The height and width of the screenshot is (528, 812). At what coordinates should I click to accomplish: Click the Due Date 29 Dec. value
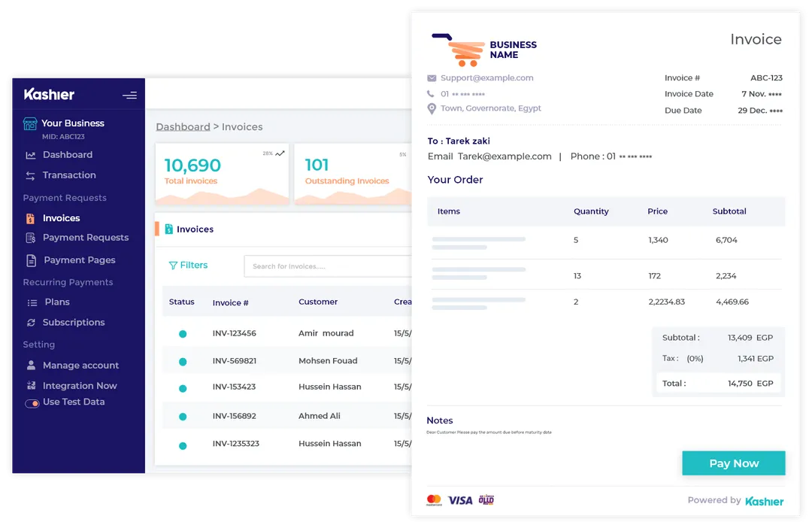(760, 111)
